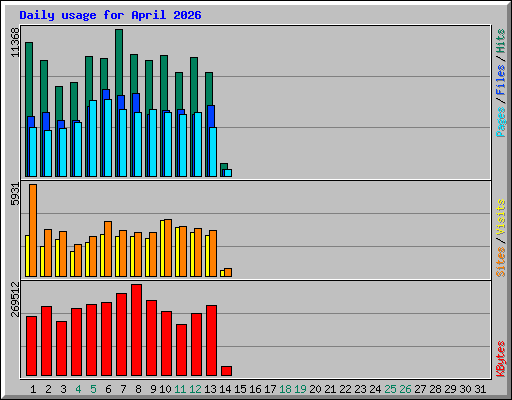Click day 11 on the date axis

[180, 389]
